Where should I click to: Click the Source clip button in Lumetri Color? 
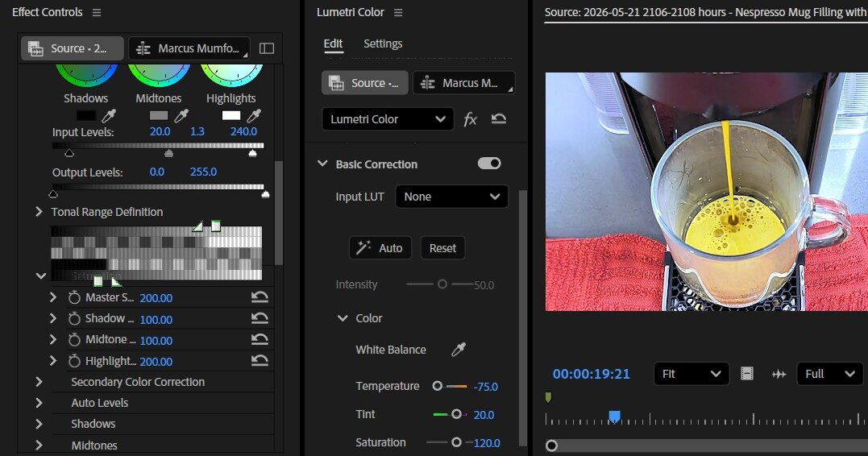[365, 83]
